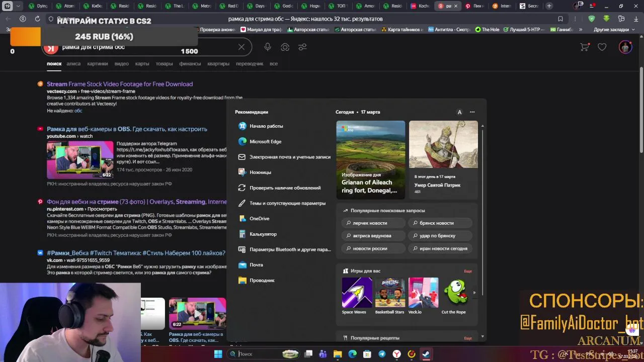Screen dimensions: 644x362
Task: Switch to картинки search tab
Action: pos(97,64)
